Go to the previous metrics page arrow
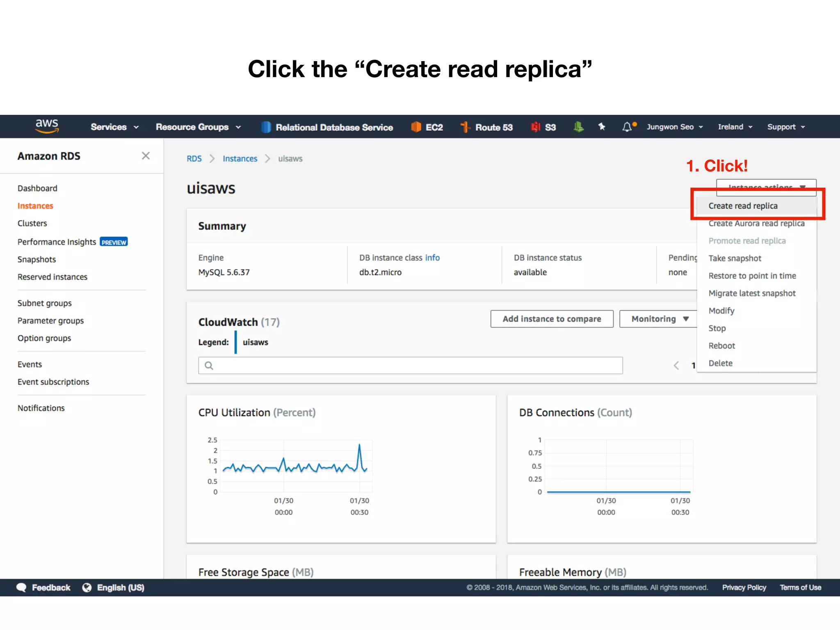The height and width of the screenshot is (630, 840). [676, 365]
